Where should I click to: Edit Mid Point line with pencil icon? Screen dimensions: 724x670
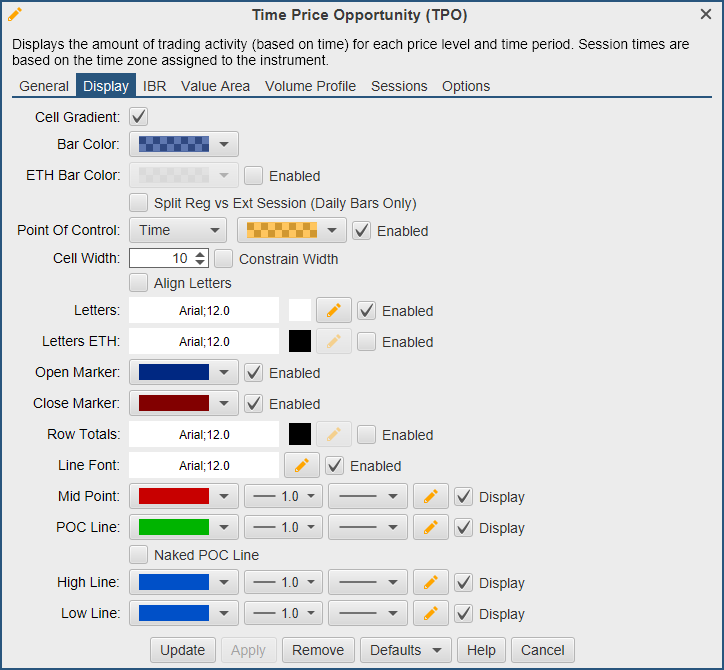click(430, 497)
